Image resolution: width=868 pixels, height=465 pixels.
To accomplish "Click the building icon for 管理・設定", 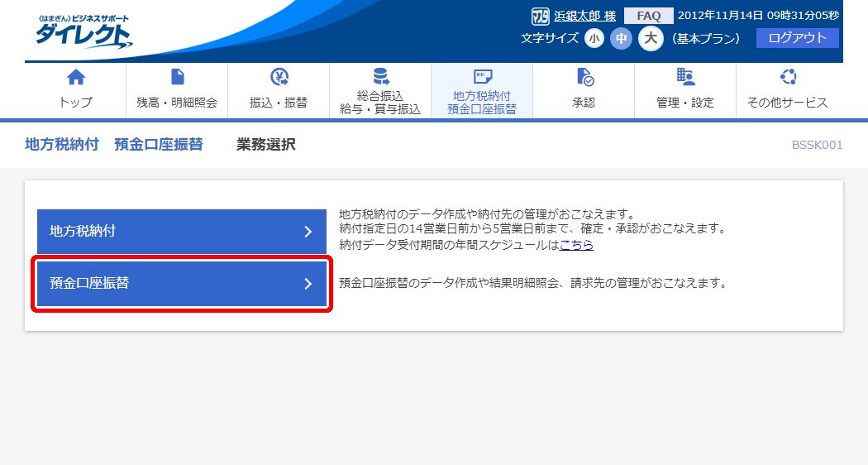I will point(685,78).
